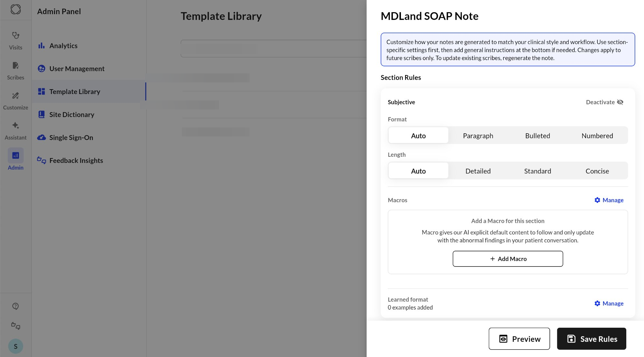Open the Scribes sidebar icon
This screenshot has height=357, width=644.
pos(15,66)
